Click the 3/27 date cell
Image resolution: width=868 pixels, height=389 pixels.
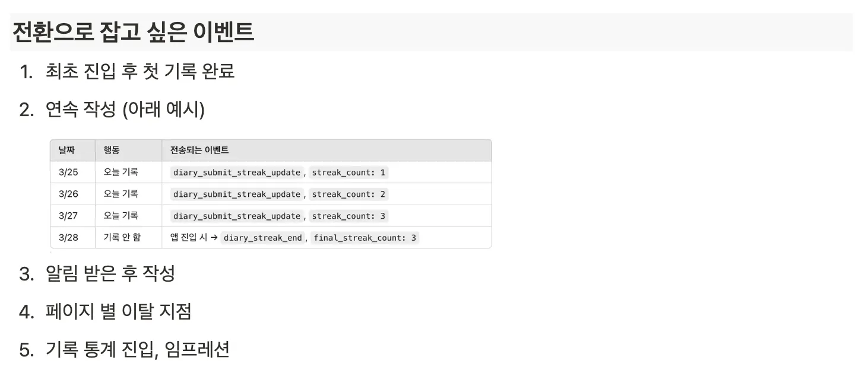point(68,216)
